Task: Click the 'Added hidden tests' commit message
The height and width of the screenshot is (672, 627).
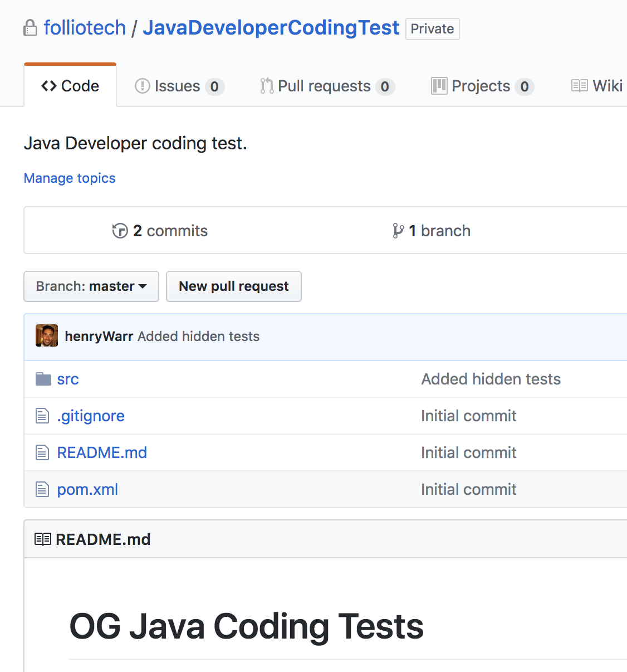Action: (198, 336)
